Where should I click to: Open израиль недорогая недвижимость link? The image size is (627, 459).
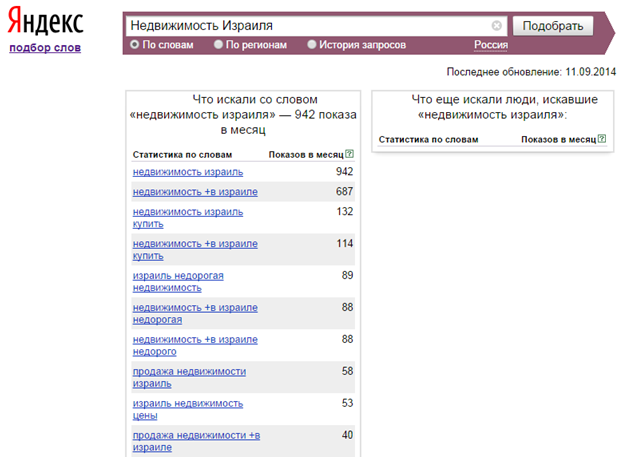click(178, 282)
